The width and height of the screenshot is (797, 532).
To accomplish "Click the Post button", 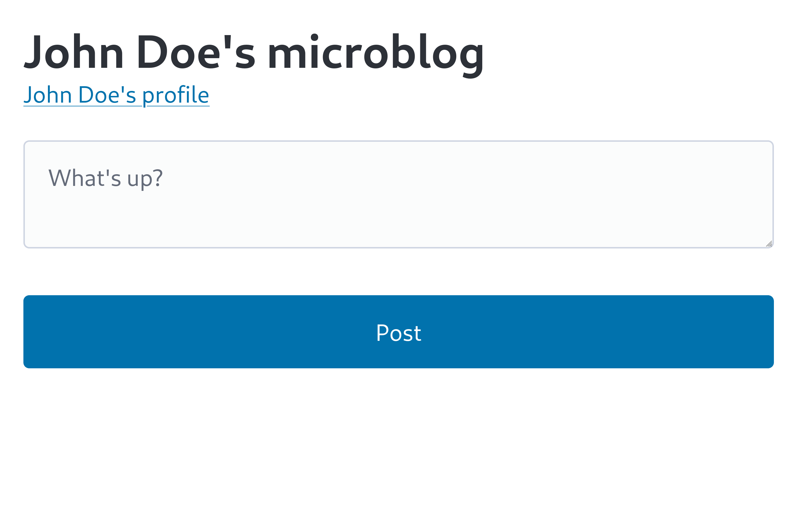I will click(x=398, y=332).
